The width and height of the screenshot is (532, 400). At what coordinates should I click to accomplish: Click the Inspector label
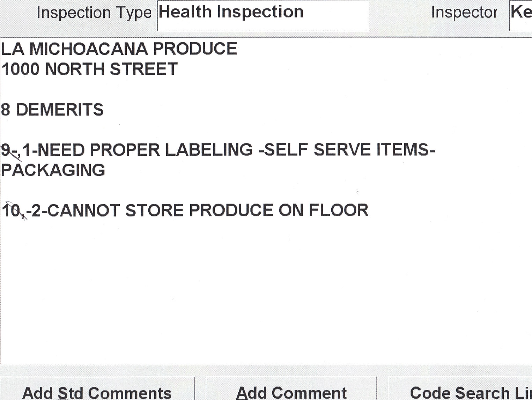(x=464, y=13)
